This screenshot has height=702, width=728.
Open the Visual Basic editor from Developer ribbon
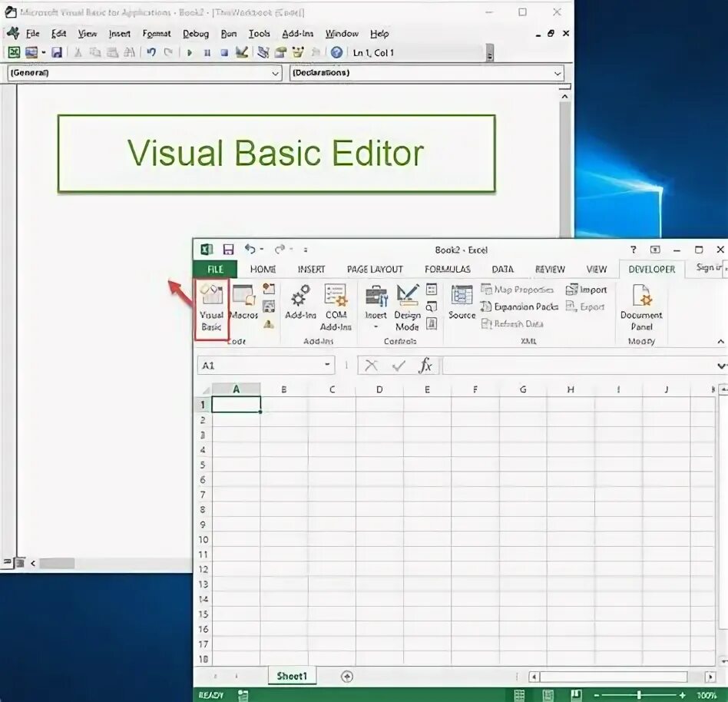tap(212, 306)
